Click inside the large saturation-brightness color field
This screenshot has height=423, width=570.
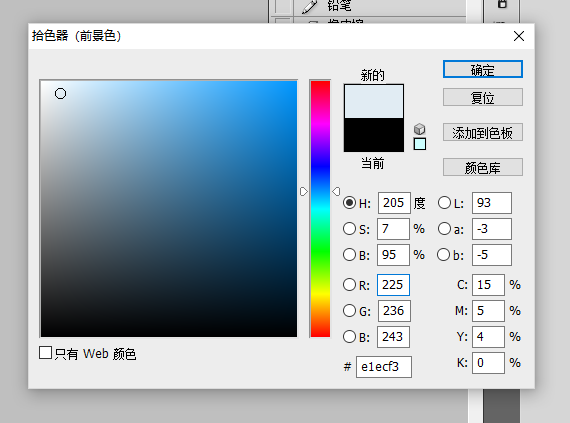[x=169, y=209]
